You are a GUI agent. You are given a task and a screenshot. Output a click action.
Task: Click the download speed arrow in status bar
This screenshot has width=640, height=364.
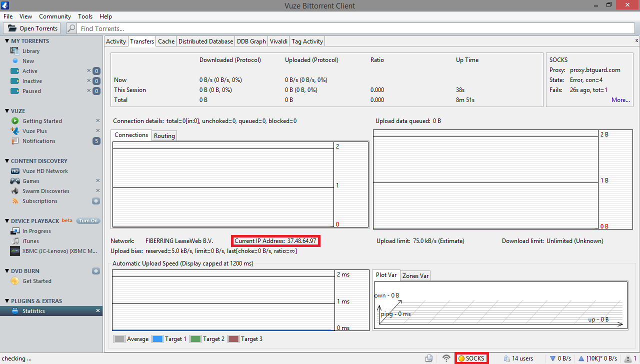pyautogui.click(x=552, y=358)
